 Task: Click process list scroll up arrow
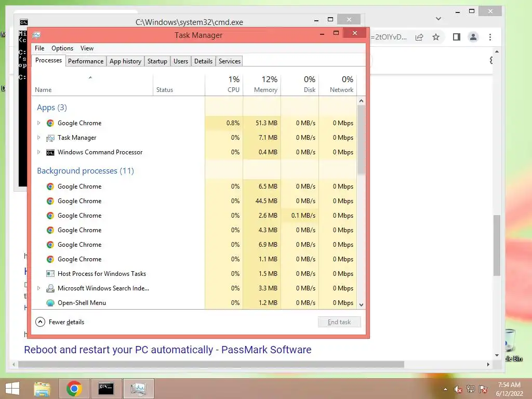pos(362,101)
